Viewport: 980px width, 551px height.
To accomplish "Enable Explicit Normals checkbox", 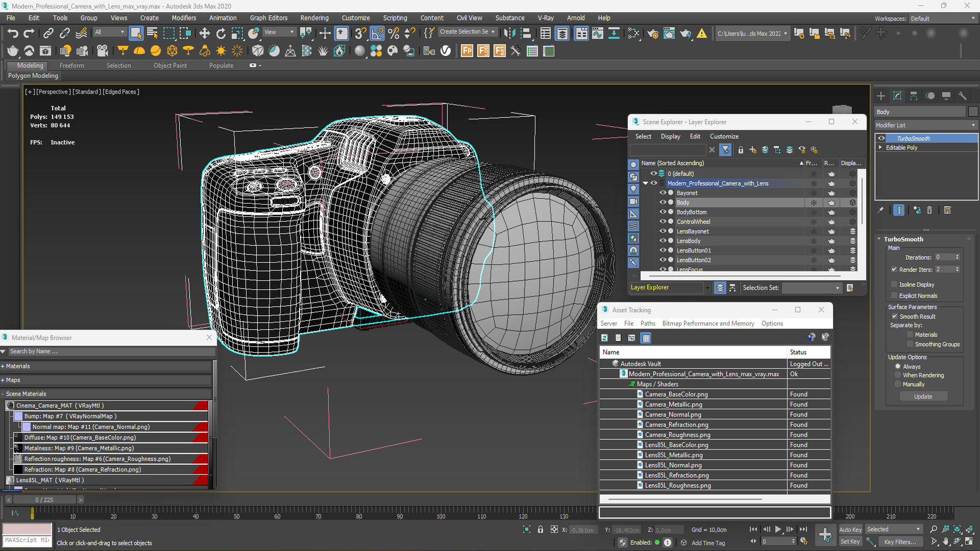I will tap(894, 295).
